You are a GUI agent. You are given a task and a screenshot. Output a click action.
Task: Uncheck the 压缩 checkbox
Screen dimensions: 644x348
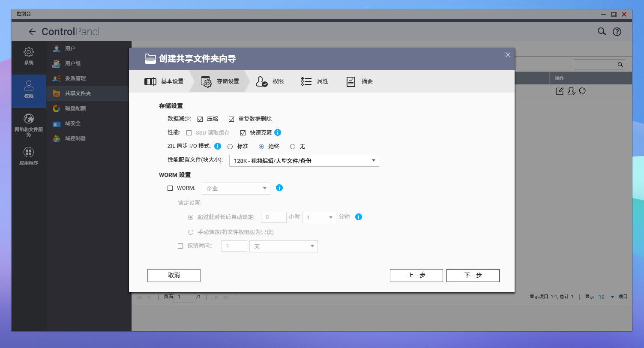coord(200,119)
